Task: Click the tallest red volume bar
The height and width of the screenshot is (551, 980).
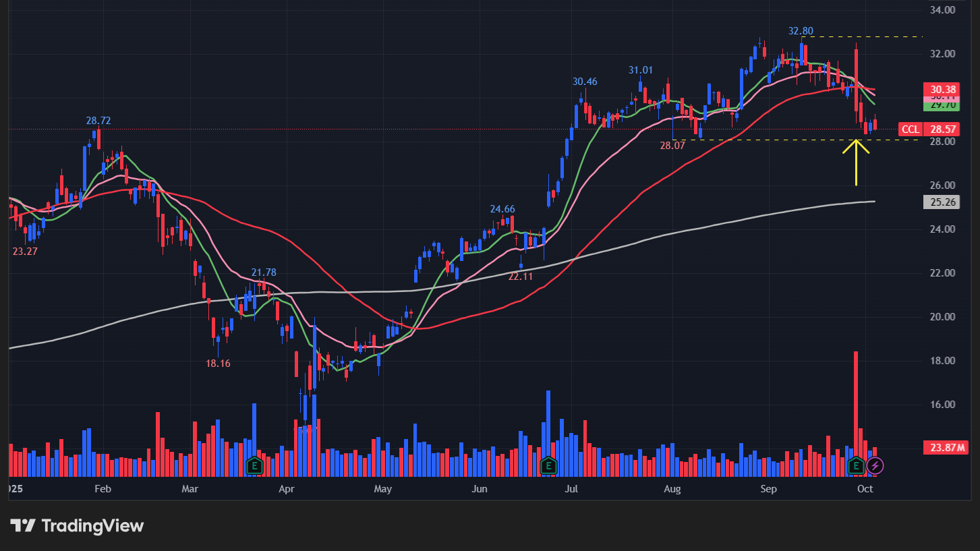Action: point(855,405)
